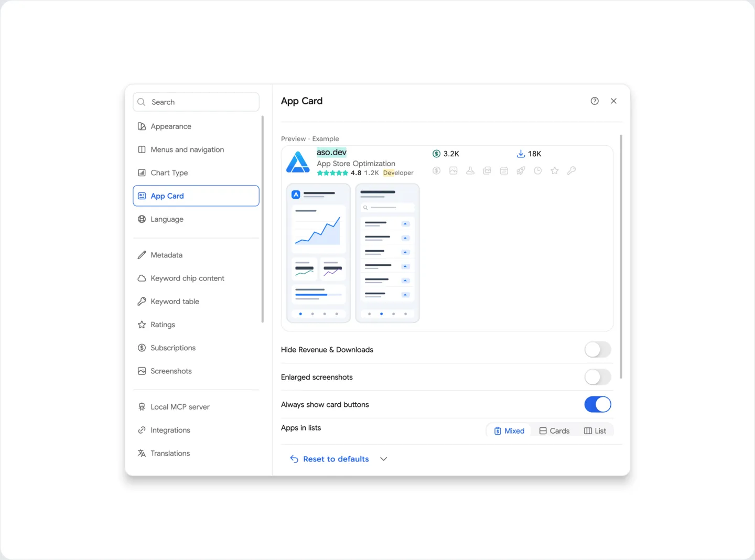Open the Subscriptions settings section
755x560 pixels.
[196, 348]
